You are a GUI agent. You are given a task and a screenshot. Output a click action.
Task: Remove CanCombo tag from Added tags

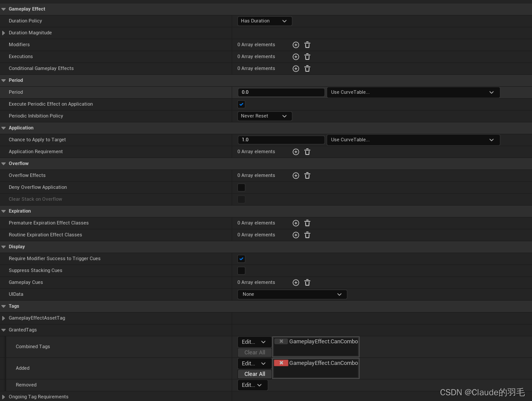point(281,363)
